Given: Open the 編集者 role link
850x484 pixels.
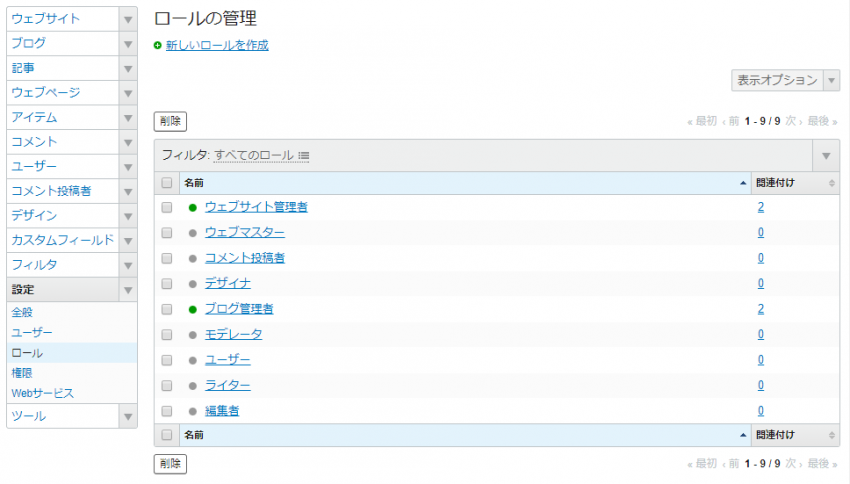Looking at the screenshot, I should (x=222, y=411).
